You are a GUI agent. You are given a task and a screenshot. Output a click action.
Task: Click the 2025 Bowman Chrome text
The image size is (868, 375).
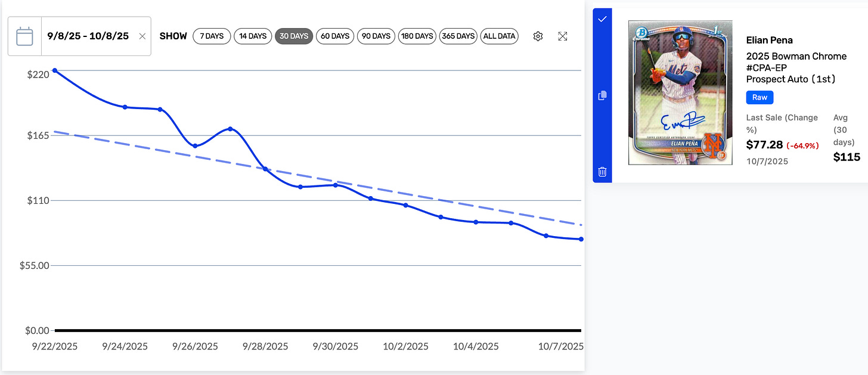[x=796, y=57]
